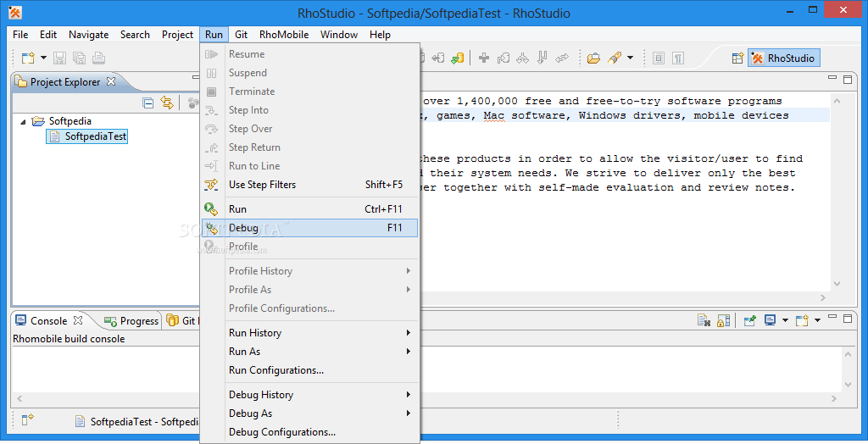
Task: Choose Run from the Run menu
Action: coord(309,208)
